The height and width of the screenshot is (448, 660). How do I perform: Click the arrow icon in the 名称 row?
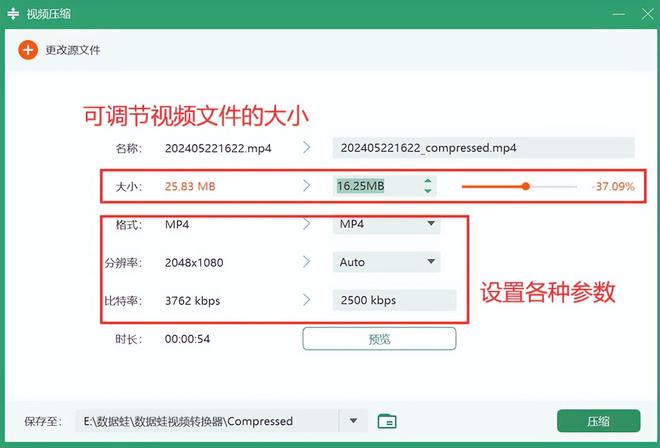[307, 148]
